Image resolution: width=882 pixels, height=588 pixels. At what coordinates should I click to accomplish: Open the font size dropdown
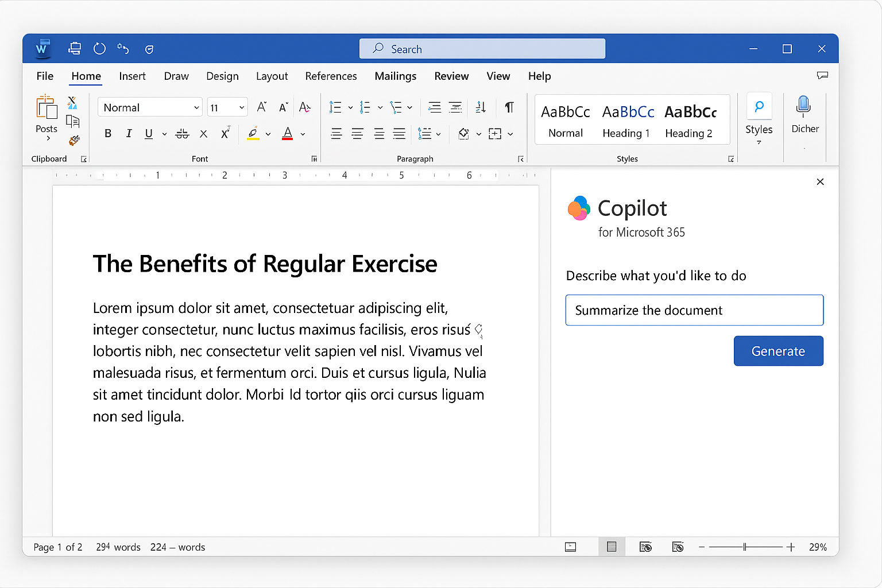(x=242, y=108)
